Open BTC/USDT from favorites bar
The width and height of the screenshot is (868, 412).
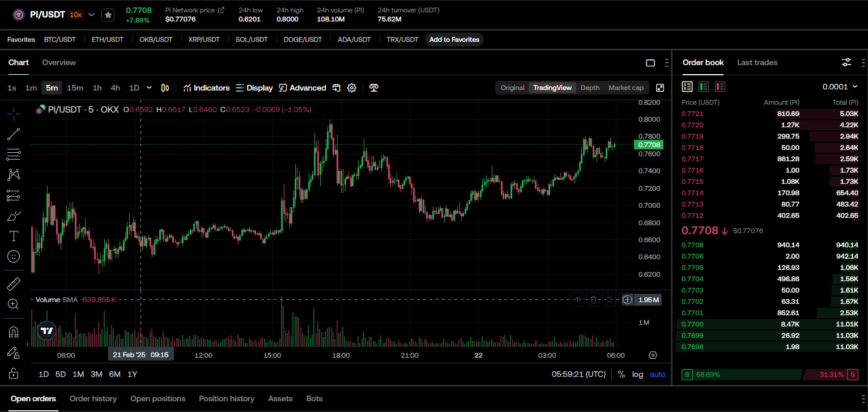[x=59, y=40]
